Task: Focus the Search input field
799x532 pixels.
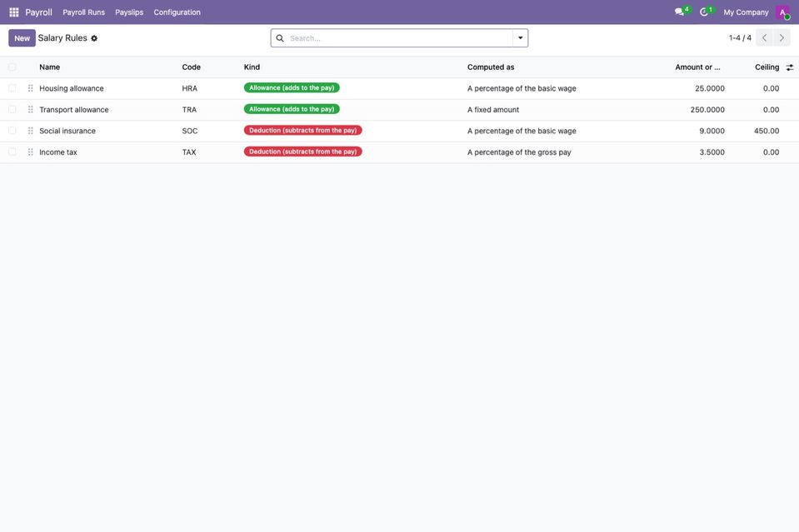Action: [399, 38]
